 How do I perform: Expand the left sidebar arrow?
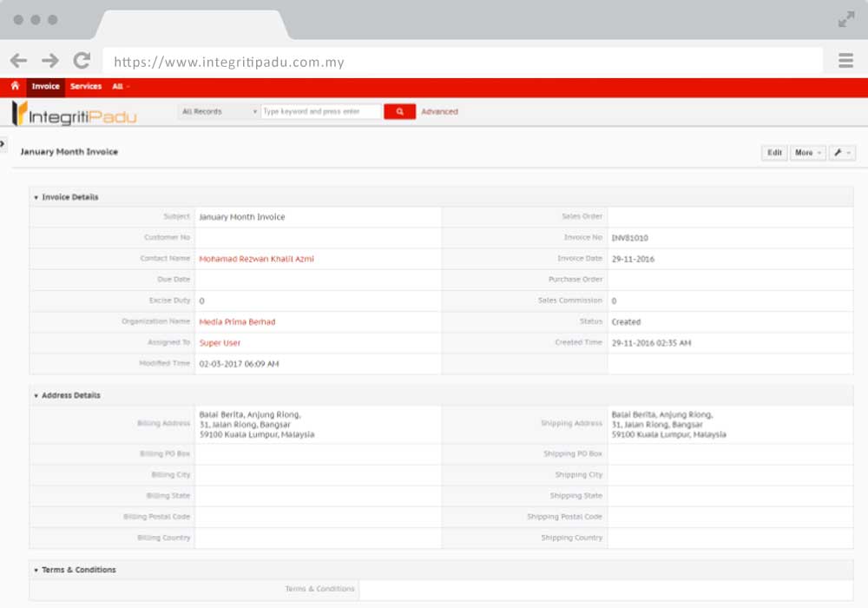[x=3, y=144]
